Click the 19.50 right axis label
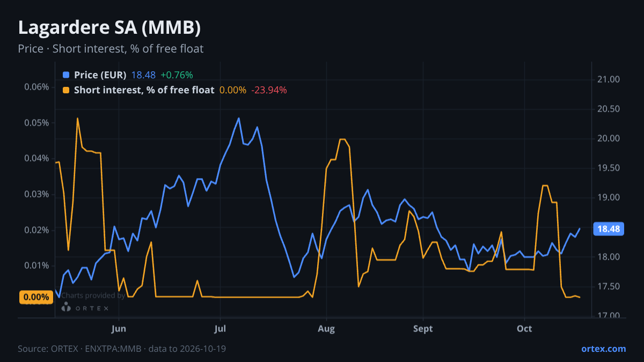 (608, 168)
